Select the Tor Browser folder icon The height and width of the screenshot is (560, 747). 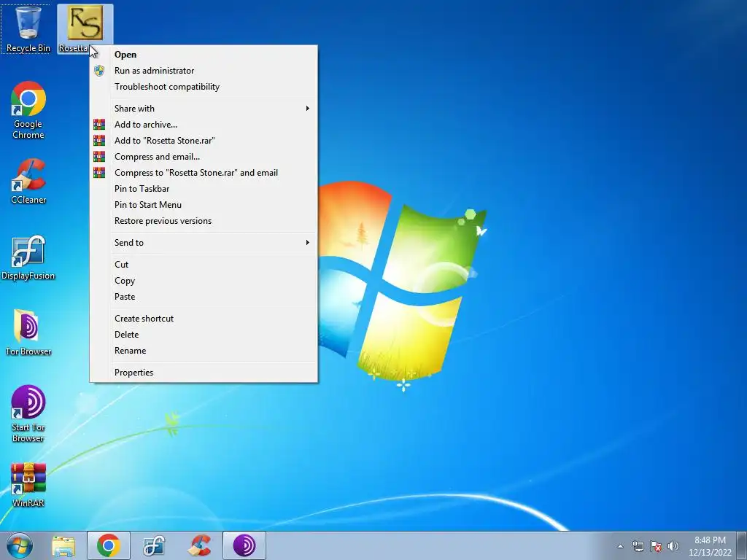[28, 332]
